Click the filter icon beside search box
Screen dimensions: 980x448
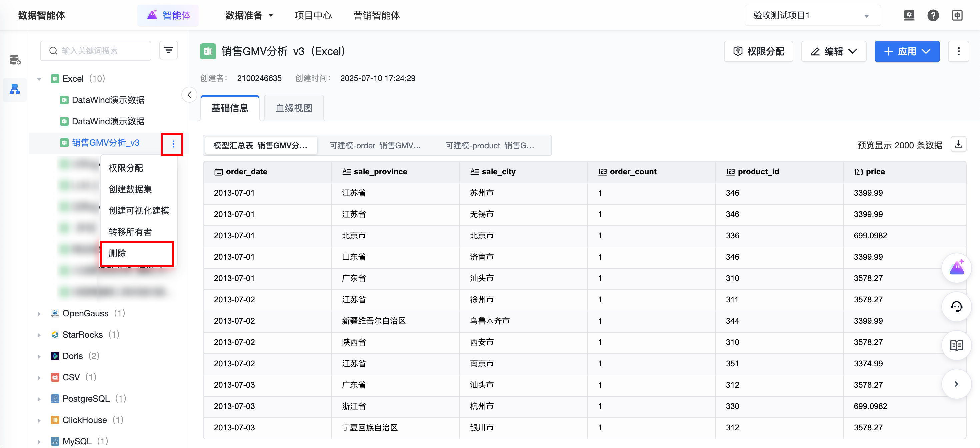click(168, 51)
